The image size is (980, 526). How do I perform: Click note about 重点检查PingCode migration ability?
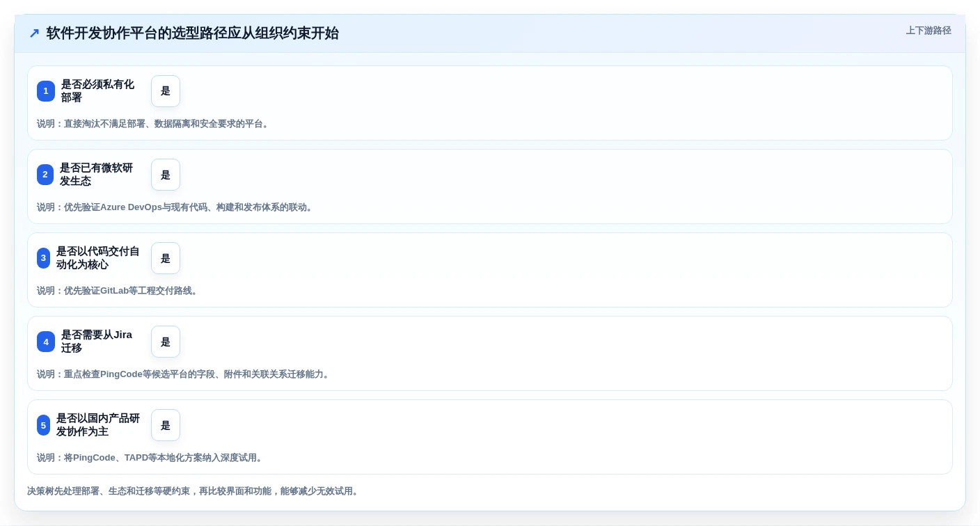pos(184,374)
